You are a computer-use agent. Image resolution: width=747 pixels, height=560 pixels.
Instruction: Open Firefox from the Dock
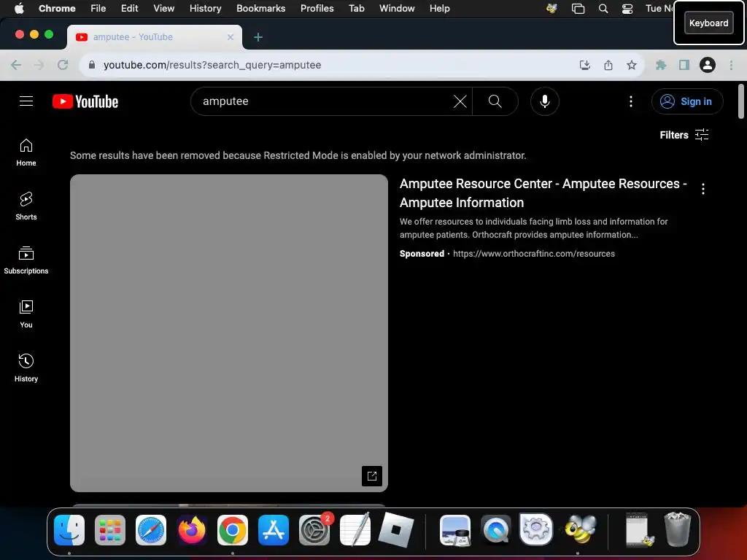point(192,529)
